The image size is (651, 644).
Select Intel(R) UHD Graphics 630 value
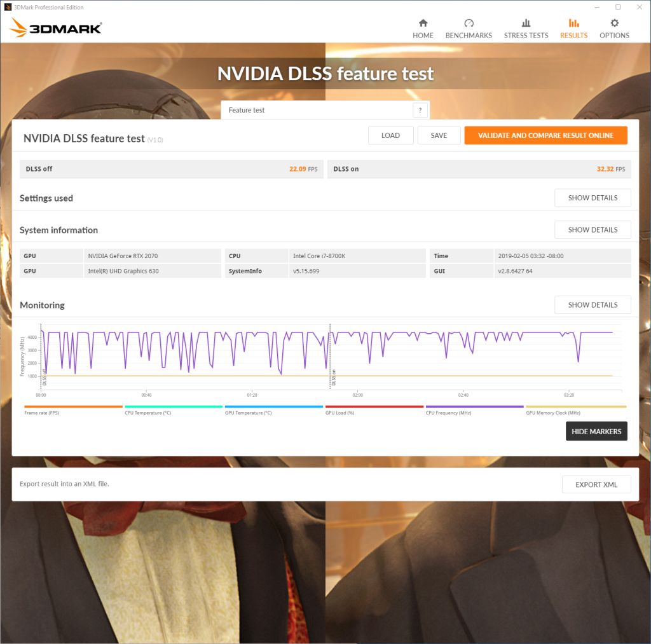point(123,271)
